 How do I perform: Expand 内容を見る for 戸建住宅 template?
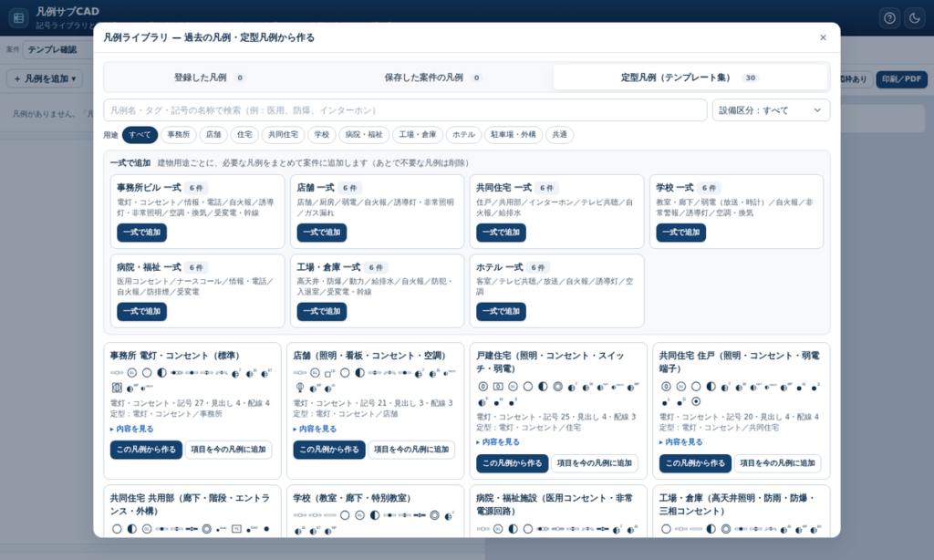coord(497,442)
